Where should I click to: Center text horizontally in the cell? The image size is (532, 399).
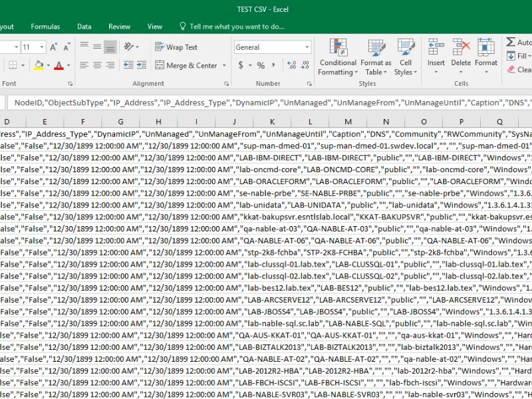click(x=97, y=65)
